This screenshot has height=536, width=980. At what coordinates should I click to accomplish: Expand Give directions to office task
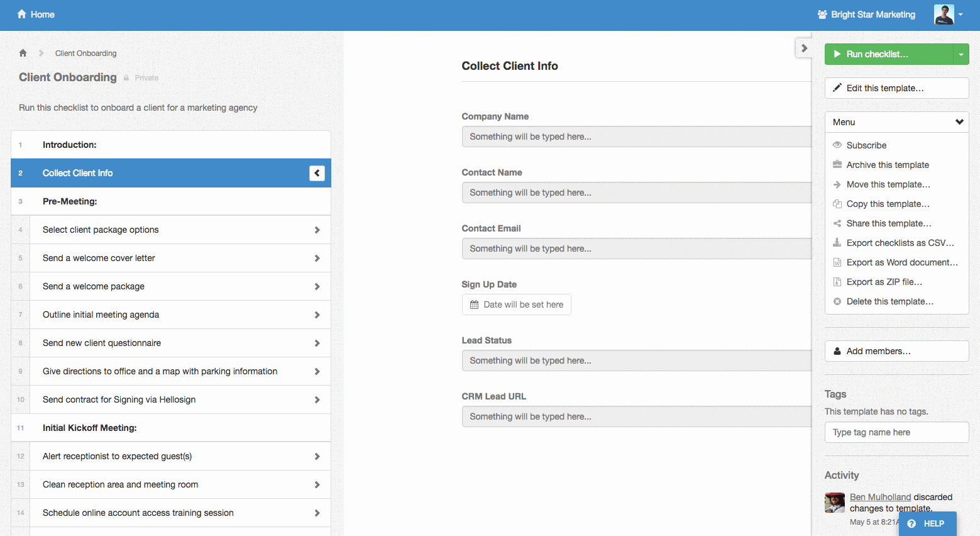[317, 371]
